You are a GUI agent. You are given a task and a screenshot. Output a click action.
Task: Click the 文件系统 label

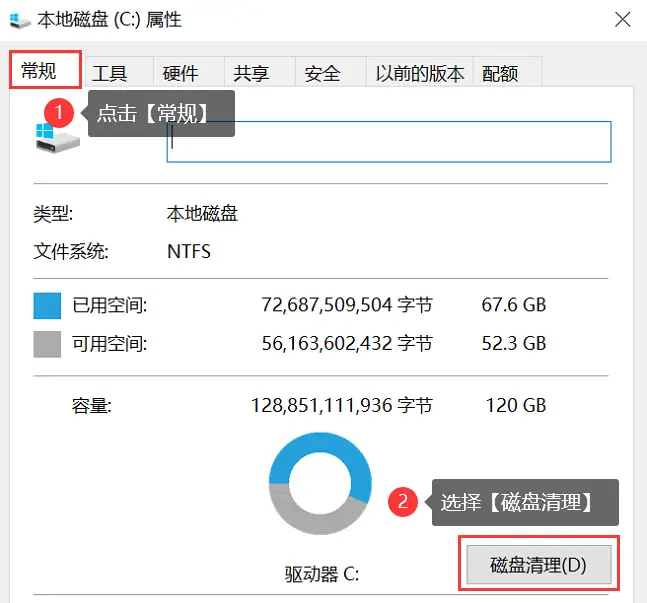point(71,251)
